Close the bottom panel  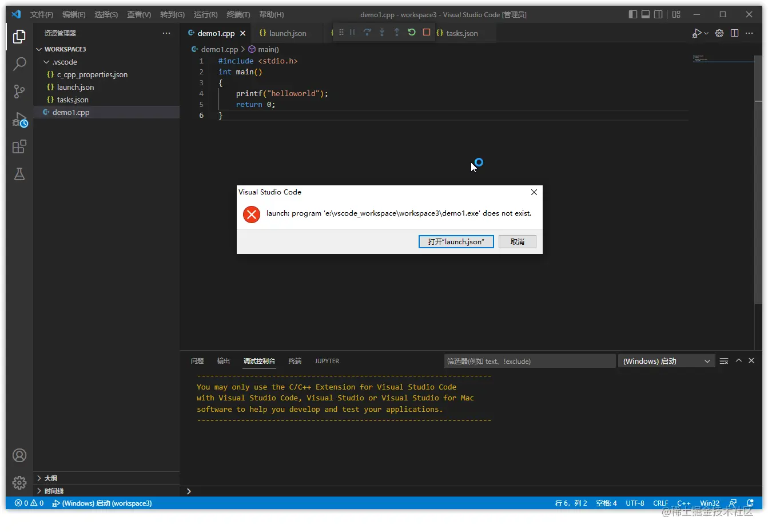tap(751, 360)
